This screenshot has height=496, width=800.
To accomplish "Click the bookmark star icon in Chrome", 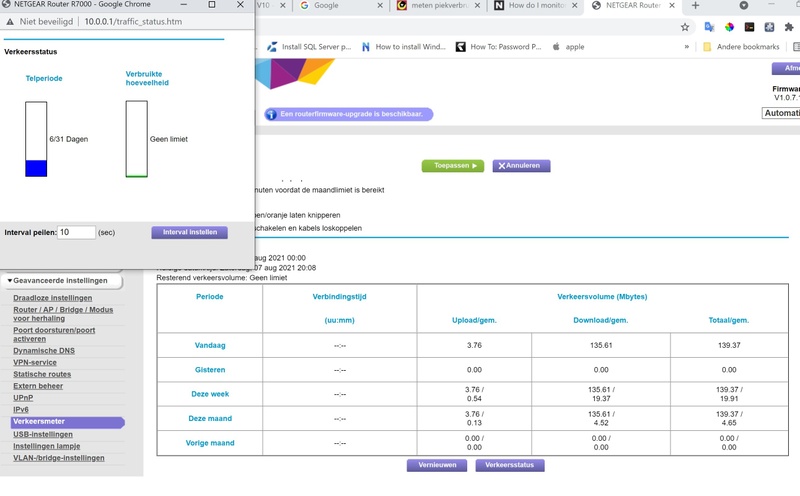I will coord(685,27).
